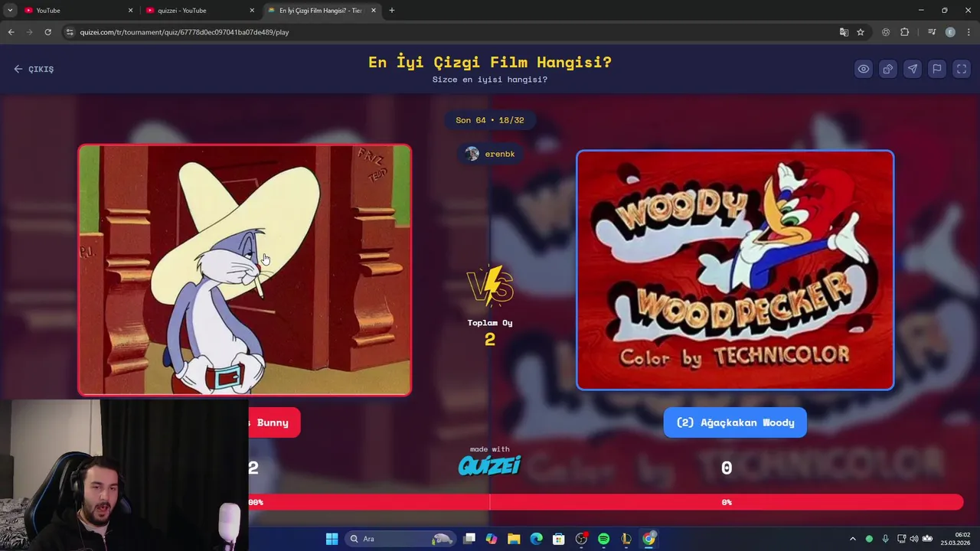Click the Son 64 • 18/32 round badge
980x551 pixels.
(x=490, y=120)
